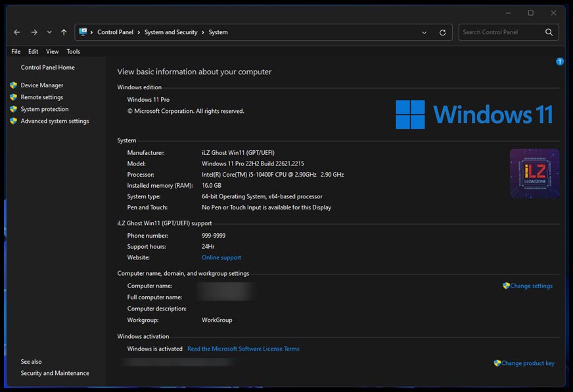573x392 pixels.
Task: Open the View menu
Action: coord(53,51)
